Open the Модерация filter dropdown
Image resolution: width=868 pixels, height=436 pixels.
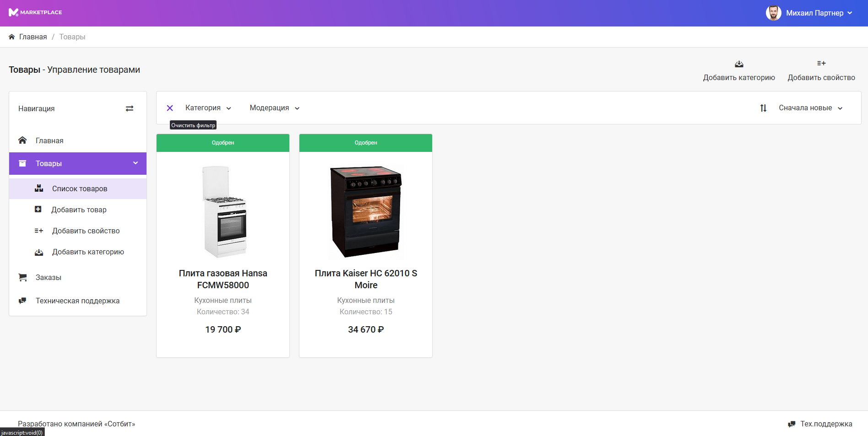tap(274, 108)
